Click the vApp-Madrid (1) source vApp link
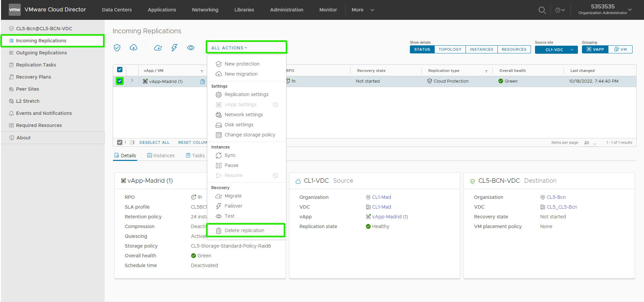This screenshot has height=302, width=644. [x=390, y=217]
